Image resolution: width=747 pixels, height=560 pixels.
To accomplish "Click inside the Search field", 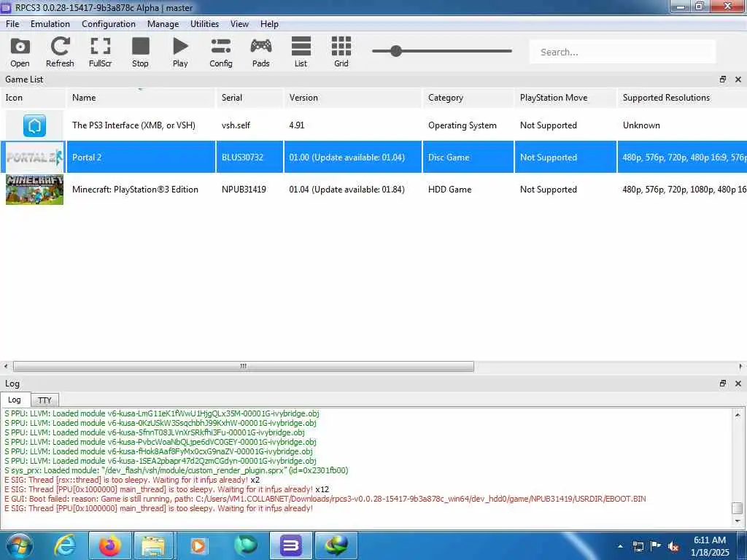I will (623, 52).
